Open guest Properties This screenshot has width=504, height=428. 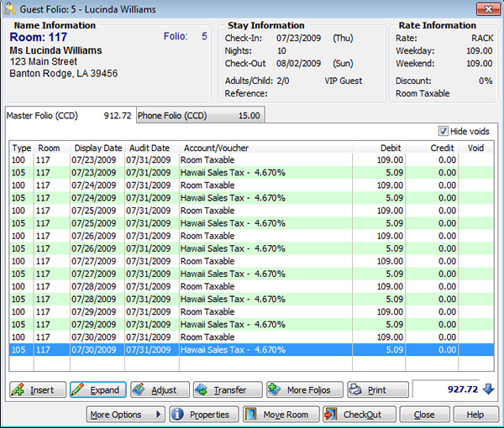200,415
